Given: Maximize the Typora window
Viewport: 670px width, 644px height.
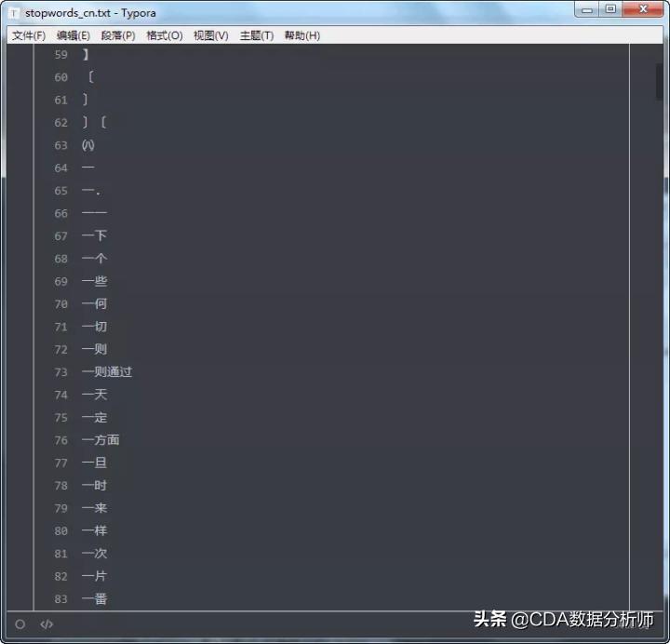Looking at the screenshot, I should click(610, 9).
